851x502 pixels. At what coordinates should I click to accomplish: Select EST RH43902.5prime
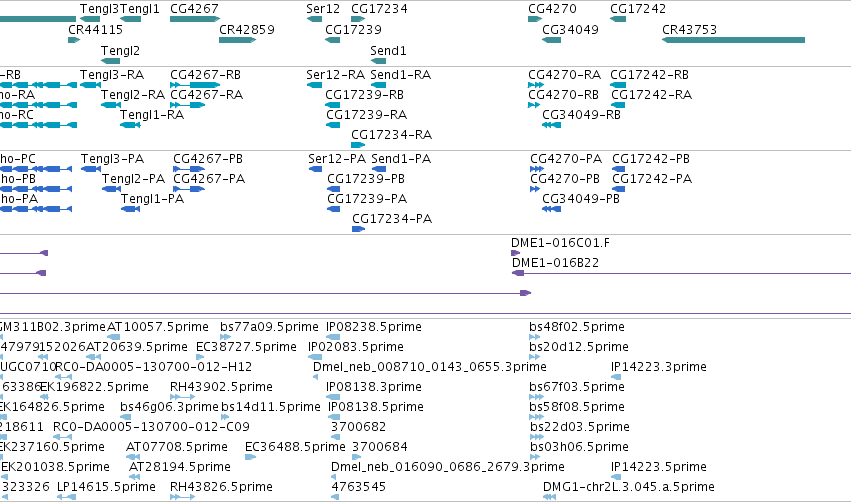coord(221,387)
